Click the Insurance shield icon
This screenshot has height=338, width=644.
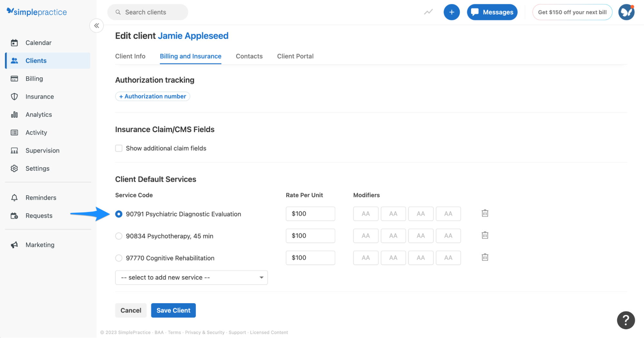click(x=14, y=97)
